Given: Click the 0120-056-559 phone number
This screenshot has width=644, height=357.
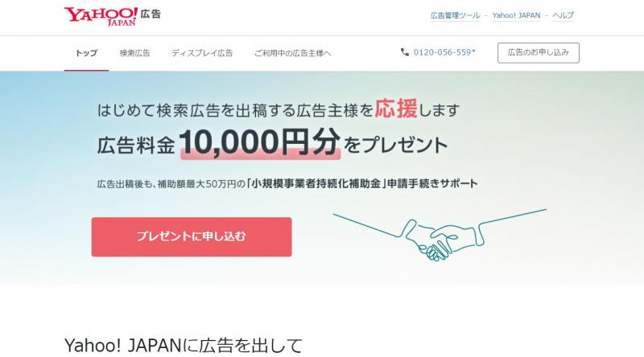Looking at the screenshot, I should (444, 52).
